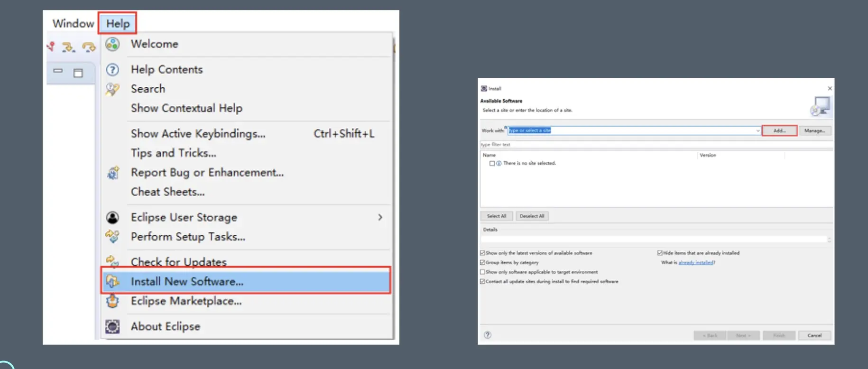The width and height of the screenshot is (868, 369).
Task: Click the yellow step-over toolbar icon
Action: [x=68, y=46]
